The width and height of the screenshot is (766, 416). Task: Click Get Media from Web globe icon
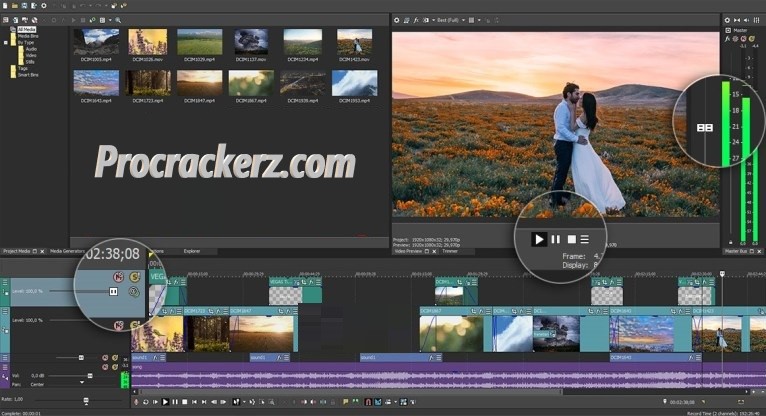click(x=34, y=20)
